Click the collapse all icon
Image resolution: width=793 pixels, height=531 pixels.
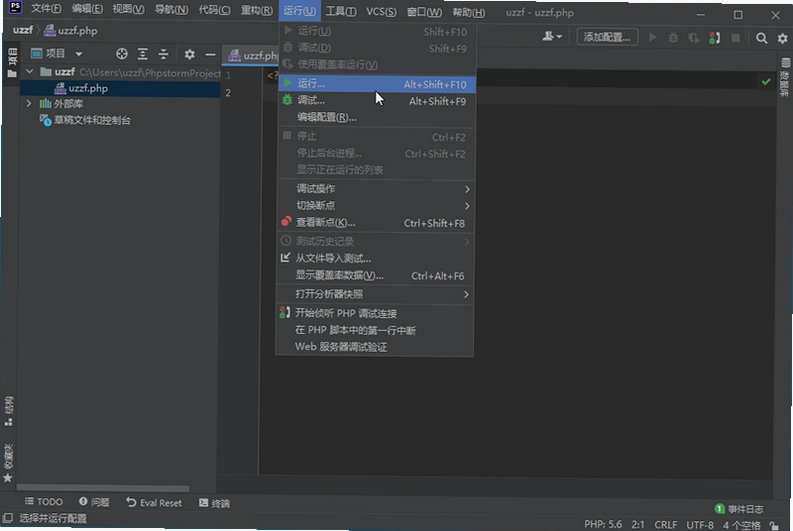pos(163,54)
